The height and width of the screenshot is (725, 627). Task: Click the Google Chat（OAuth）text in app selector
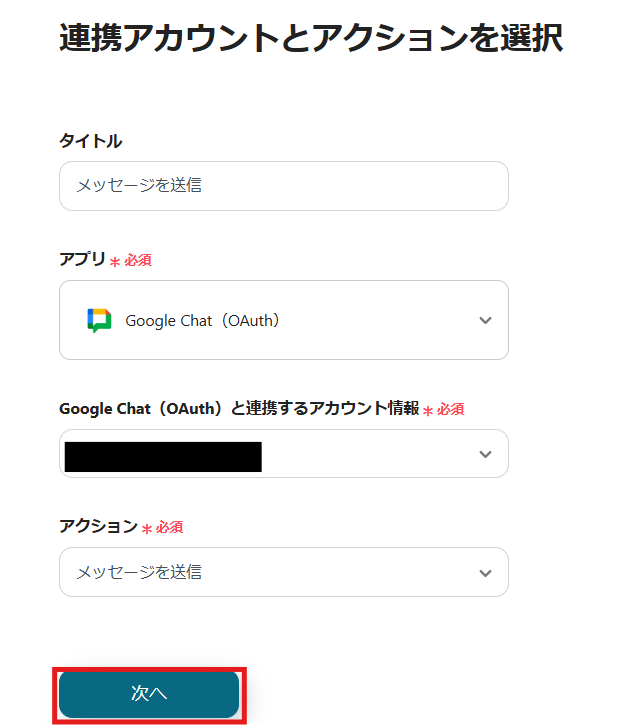click(x=202, y=321)
